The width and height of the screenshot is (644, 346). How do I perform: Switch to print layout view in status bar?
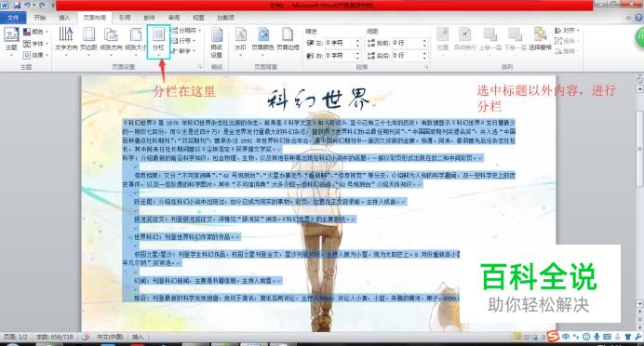518,338
